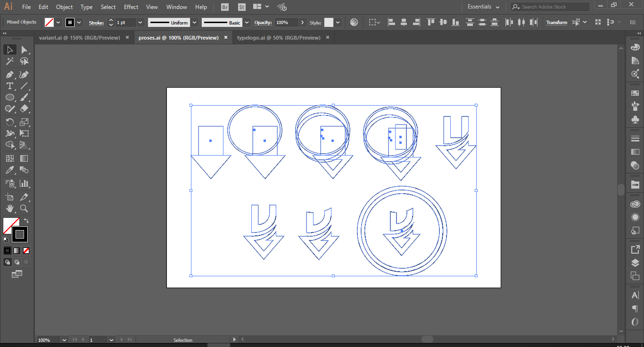Click Horizontal Align Left button

(x=391, y=22)
